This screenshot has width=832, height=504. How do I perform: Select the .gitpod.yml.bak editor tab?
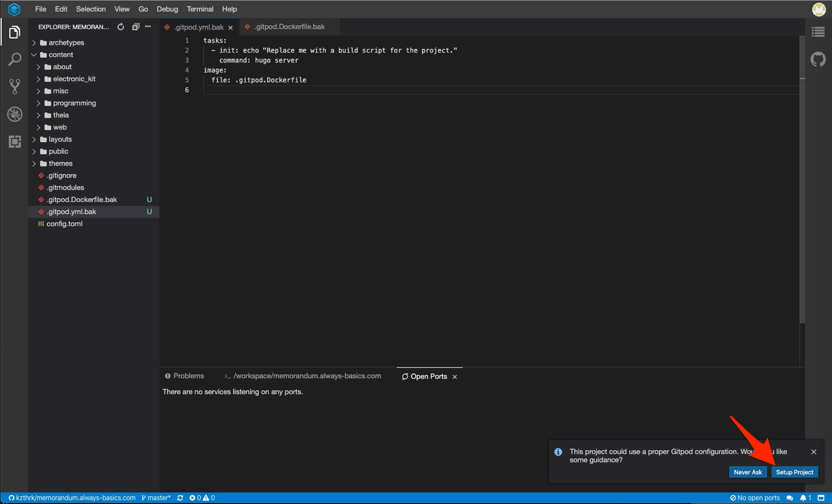(x=199, y=27)
